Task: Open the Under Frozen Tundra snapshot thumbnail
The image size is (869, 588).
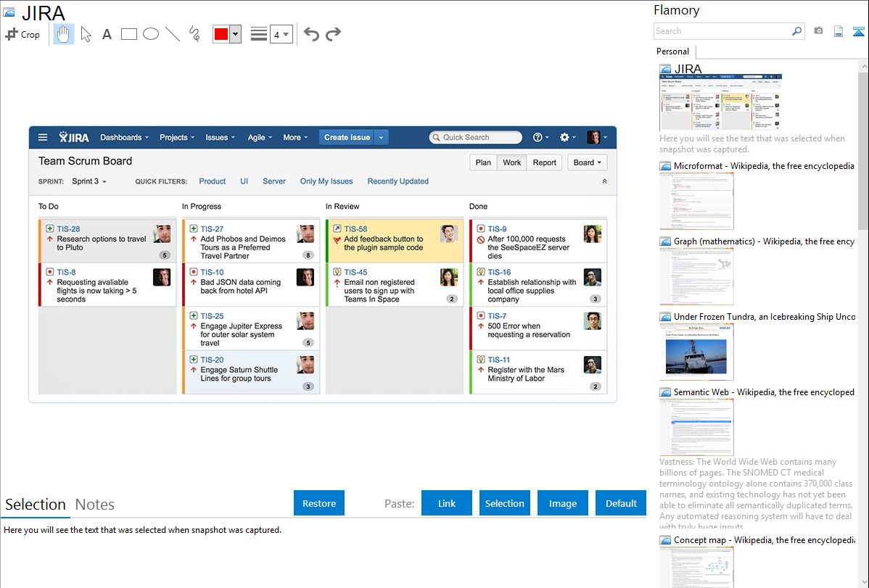Action: tap(696, 352)
